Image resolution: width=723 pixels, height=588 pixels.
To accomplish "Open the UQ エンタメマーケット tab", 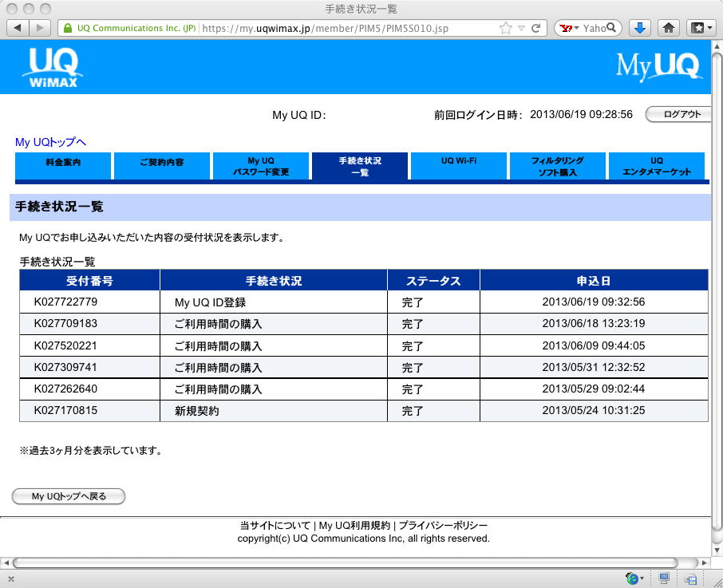I will pos(657,166).
